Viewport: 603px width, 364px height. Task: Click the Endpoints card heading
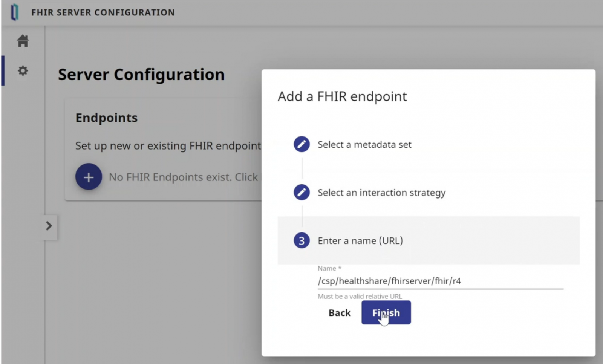pyautogui.click(x=107, y=118)
